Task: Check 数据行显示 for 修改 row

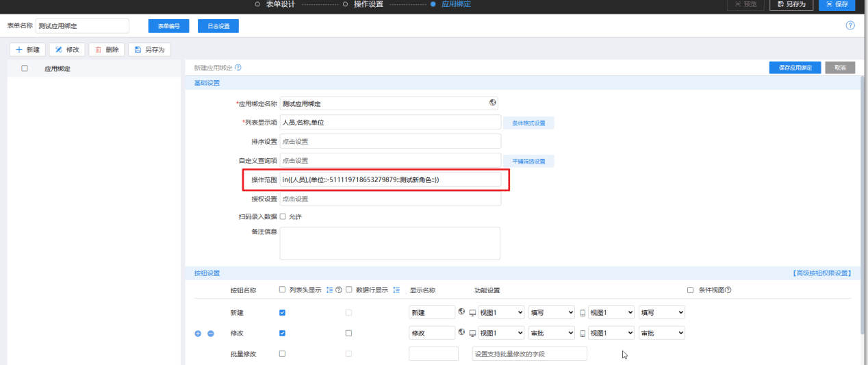Action: (348, 333)
